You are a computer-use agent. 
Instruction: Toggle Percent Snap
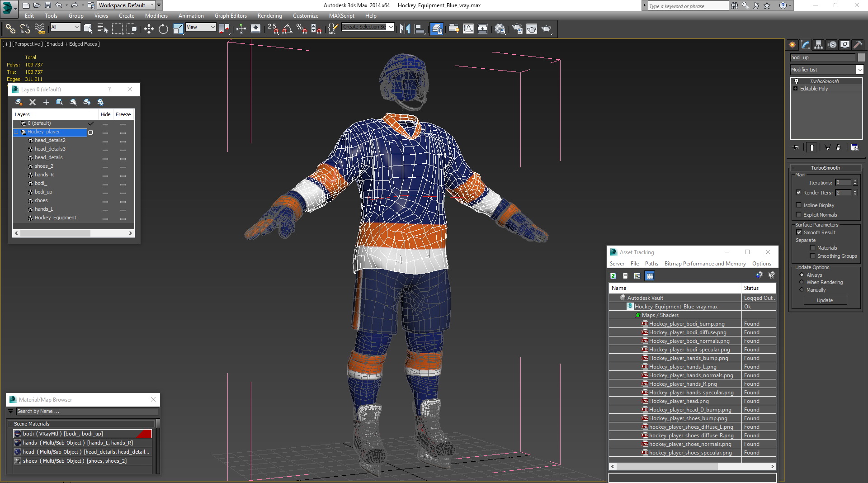point(302,29)
